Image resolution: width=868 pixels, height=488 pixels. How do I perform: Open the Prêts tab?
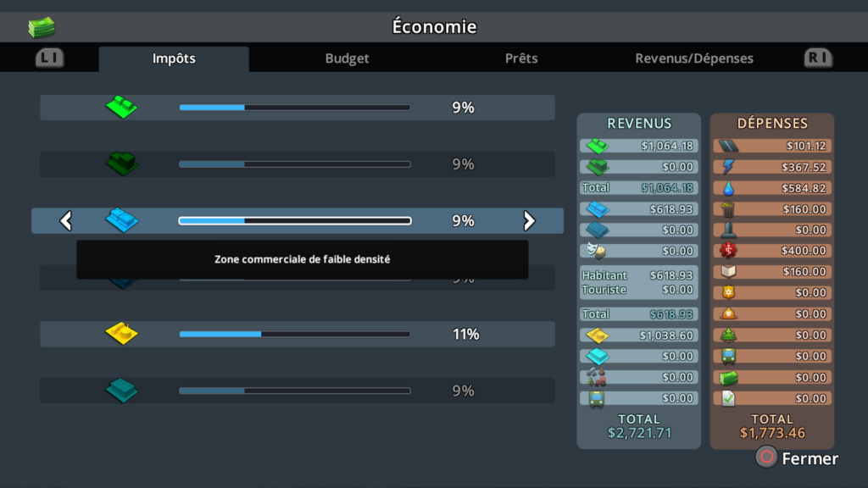(x=521, y=58)
